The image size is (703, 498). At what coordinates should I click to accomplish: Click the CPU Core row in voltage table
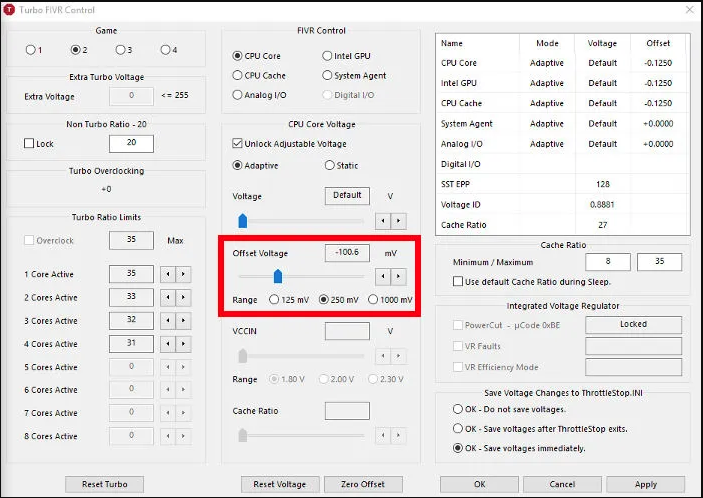[562, 63]
